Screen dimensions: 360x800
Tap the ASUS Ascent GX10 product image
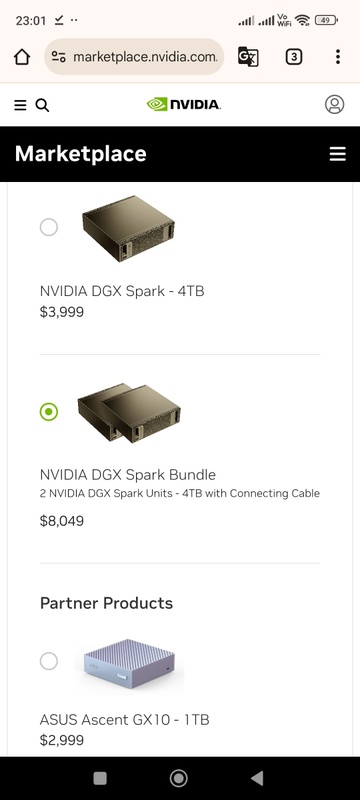[129, 663]
